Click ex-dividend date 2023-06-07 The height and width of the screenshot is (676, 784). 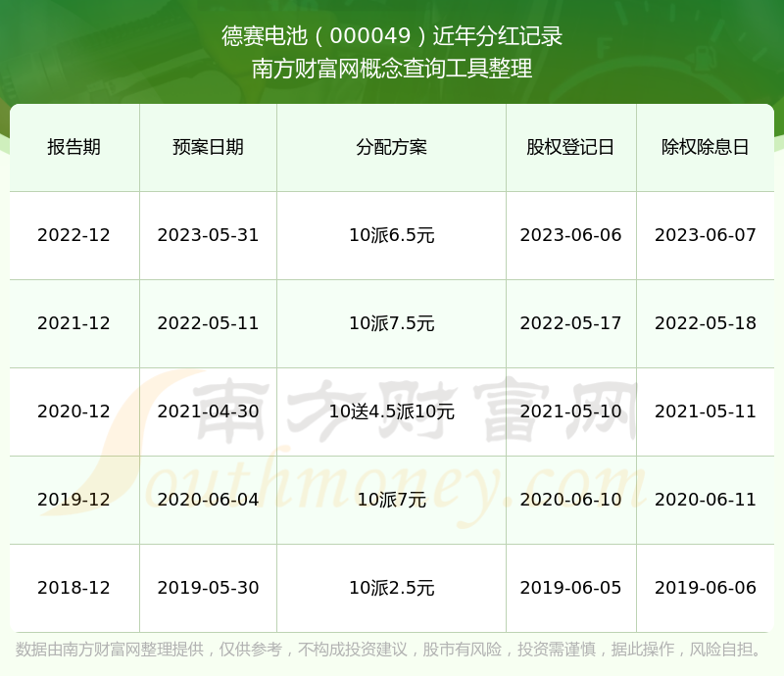click(705, 235)
